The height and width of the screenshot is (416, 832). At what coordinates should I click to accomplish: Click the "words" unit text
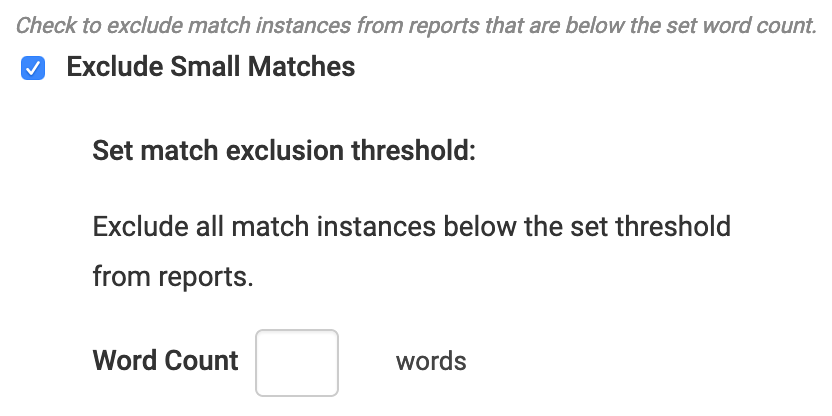pos(431,360)
